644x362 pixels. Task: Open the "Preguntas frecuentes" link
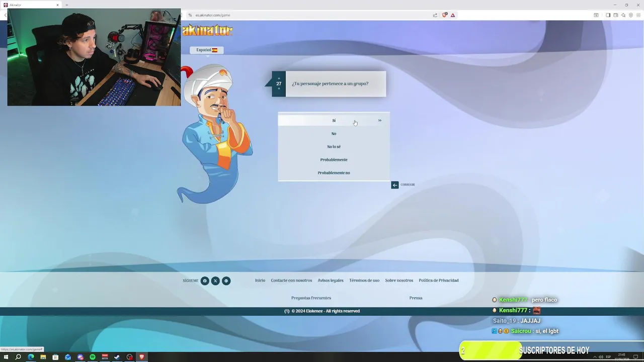pyautogui.click(x=311, y=298)
